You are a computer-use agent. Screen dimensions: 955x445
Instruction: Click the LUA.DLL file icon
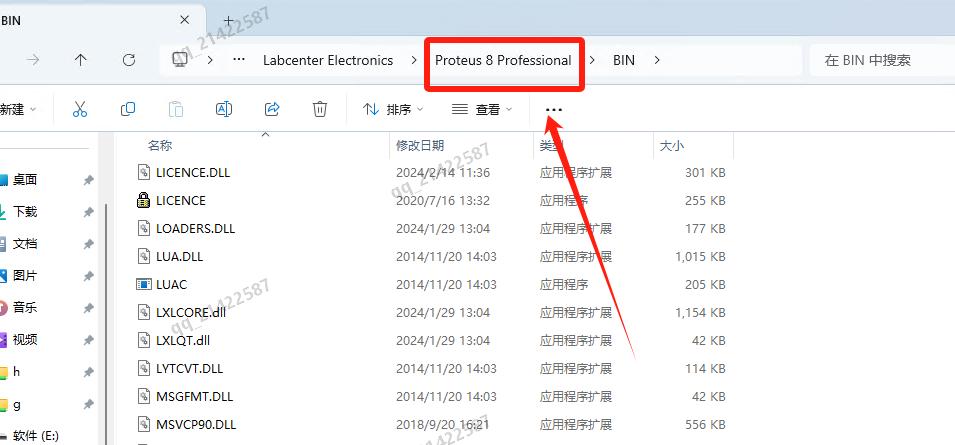tap(143, 256)
